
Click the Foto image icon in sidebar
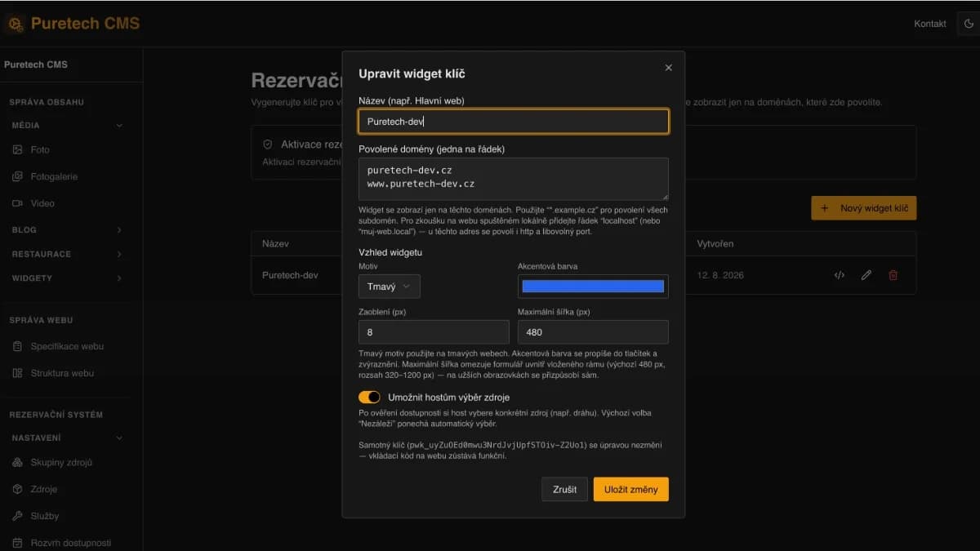17,150
